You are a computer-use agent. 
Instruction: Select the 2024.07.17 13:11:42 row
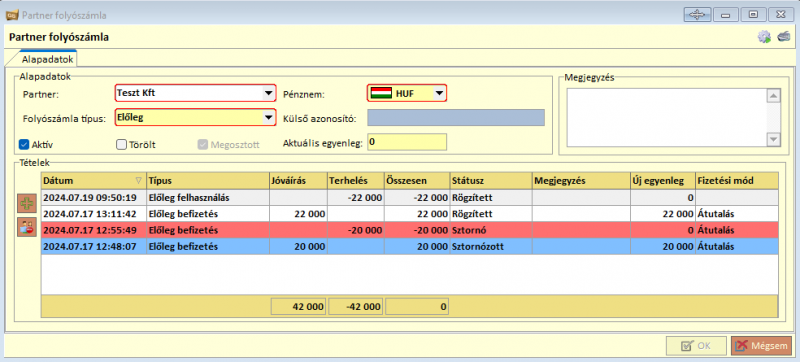point(410,214)
